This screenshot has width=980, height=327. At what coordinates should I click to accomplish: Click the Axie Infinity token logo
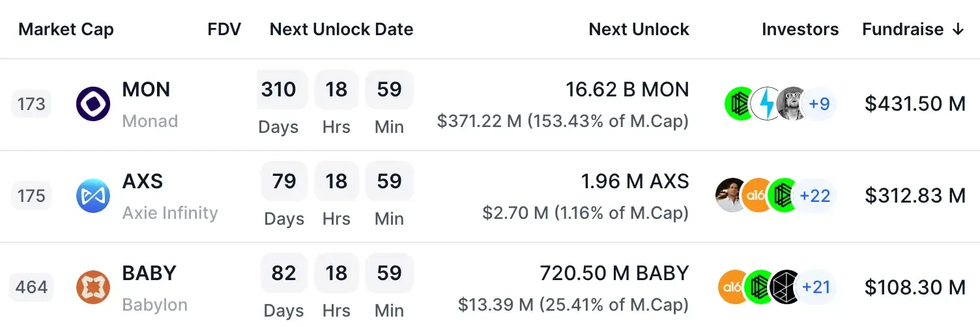click(93, 196)
